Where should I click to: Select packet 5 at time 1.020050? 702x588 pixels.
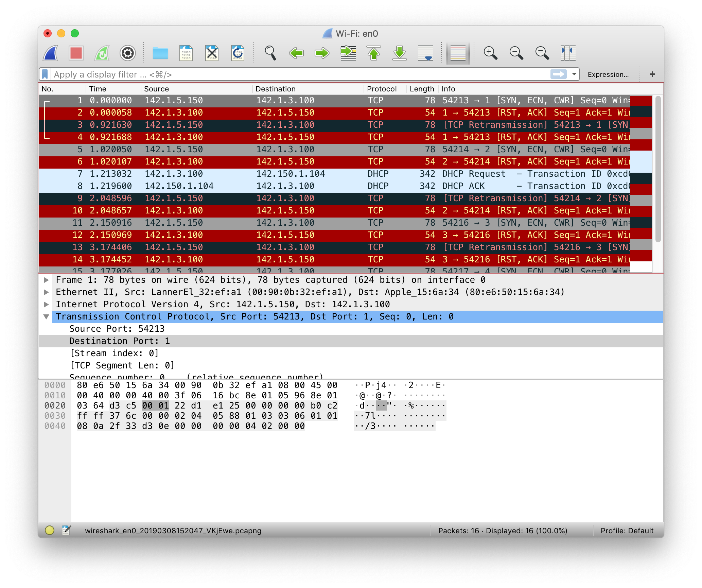tap(334, 150)
